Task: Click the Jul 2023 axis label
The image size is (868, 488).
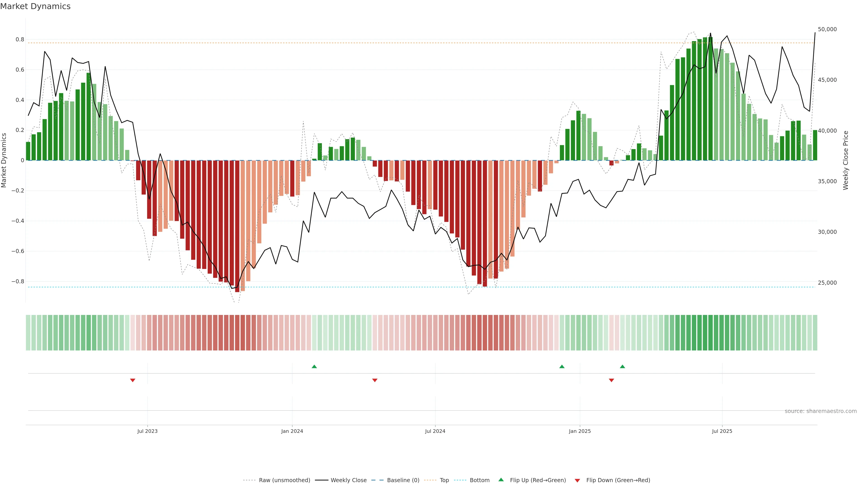Action: coord(147,431)
